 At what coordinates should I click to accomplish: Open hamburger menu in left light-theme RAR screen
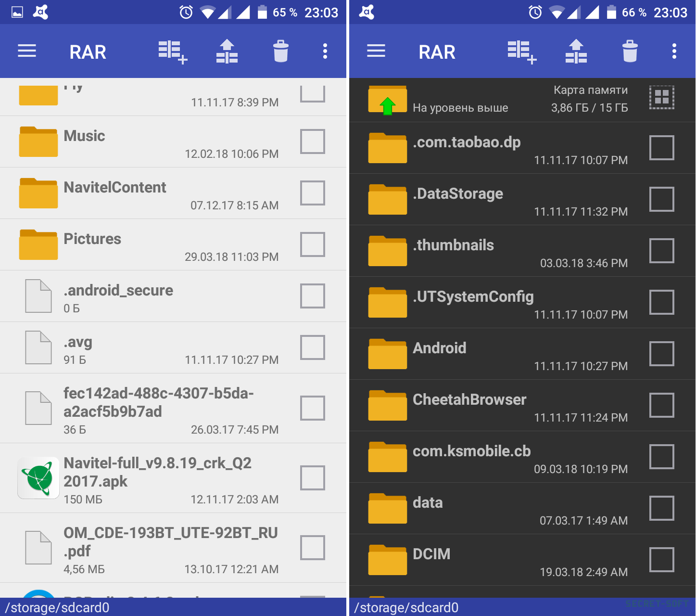pos(27,51)
